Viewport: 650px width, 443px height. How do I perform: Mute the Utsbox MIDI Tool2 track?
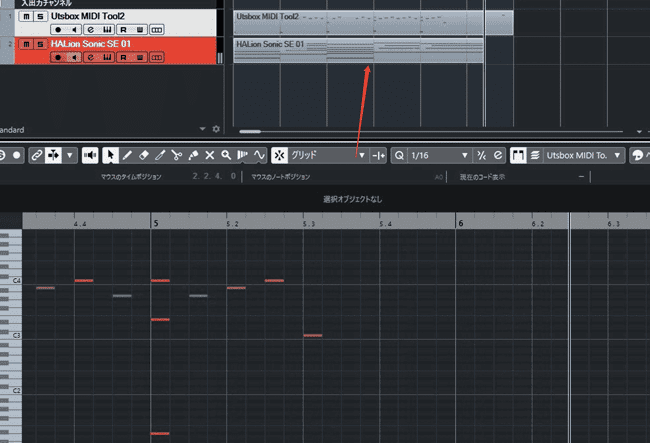(x=26, y=16)
